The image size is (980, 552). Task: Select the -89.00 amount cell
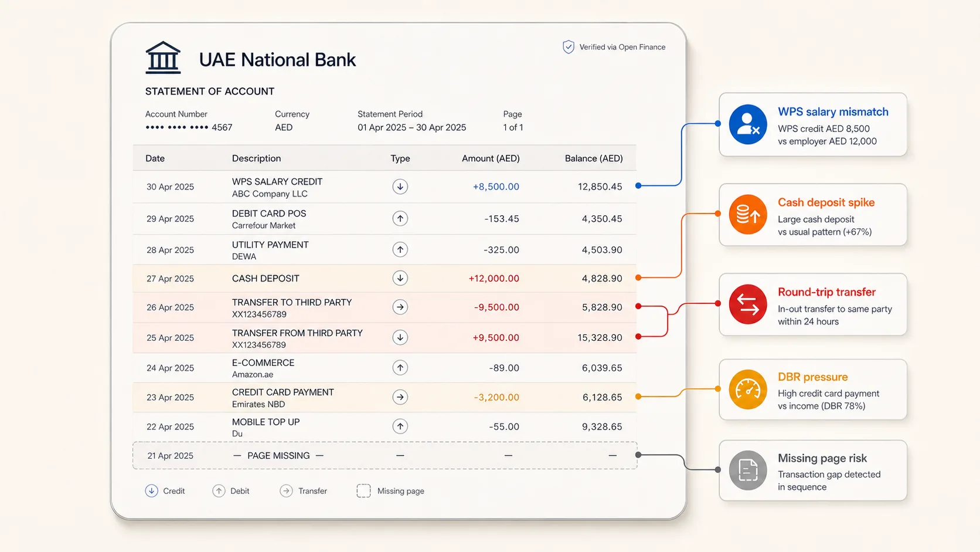point(504,368)
